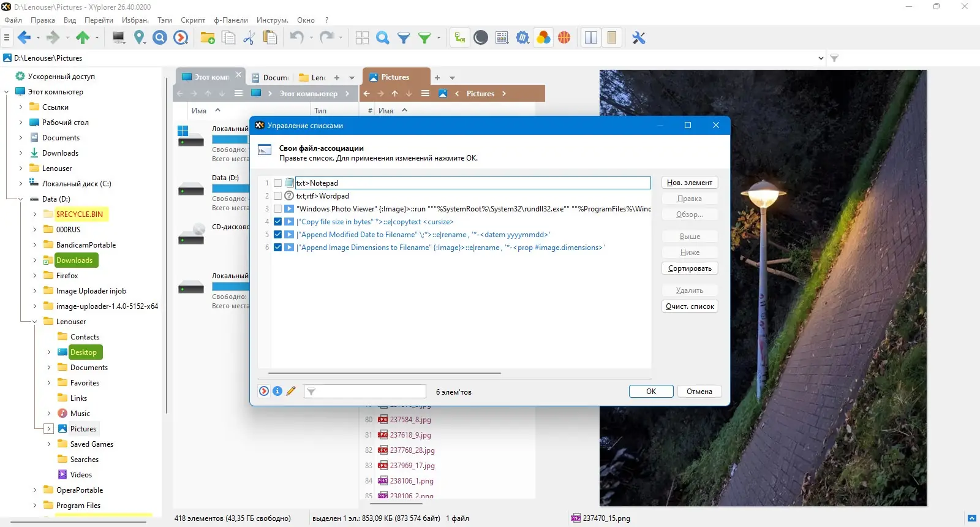Expand the Downloads node under Этот компьютер

click(21, 153)
